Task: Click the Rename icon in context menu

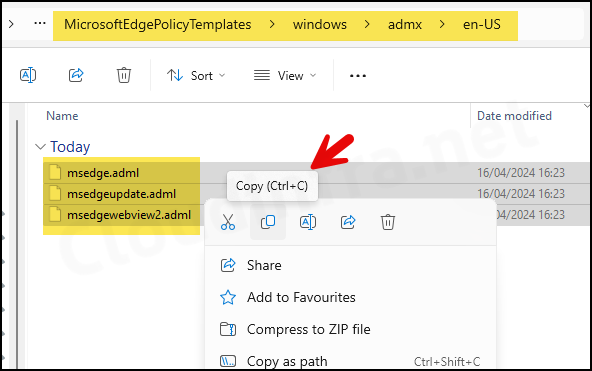Action: pos(308,222)
